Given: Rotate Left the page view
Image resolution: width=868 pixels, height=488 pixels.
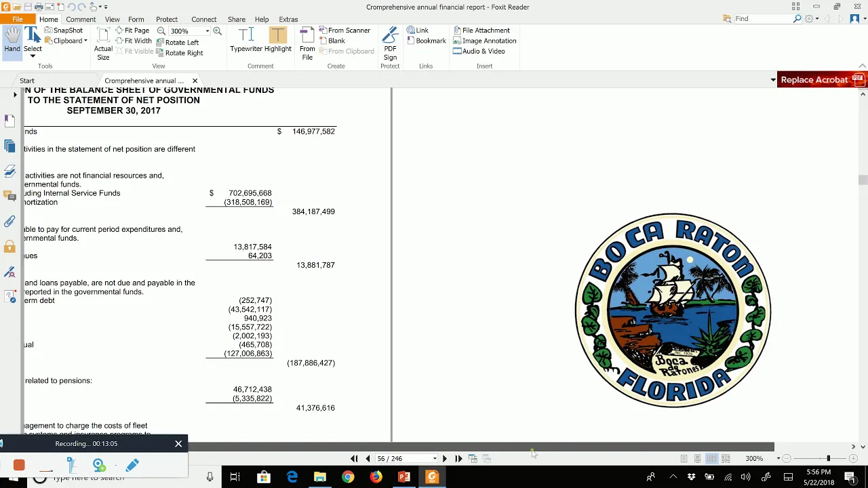Looking at the screenshot, I should [178, 42].
